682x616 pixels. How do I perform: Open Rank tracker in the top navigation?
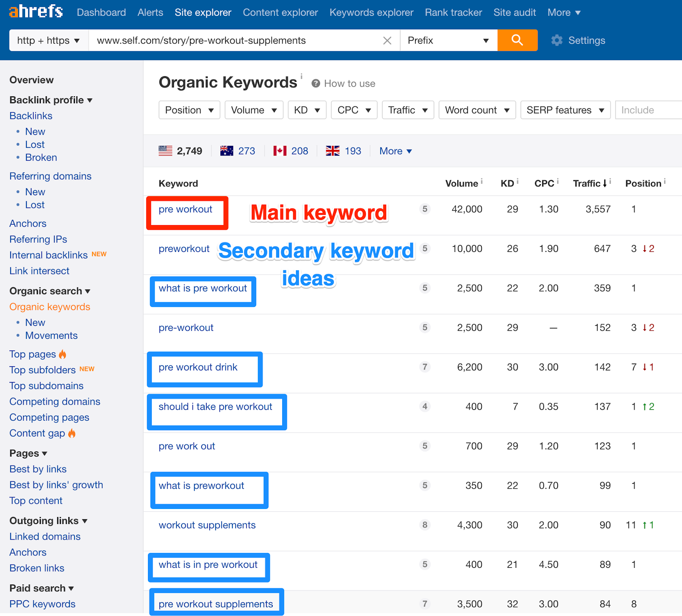[x=454, y=12]
